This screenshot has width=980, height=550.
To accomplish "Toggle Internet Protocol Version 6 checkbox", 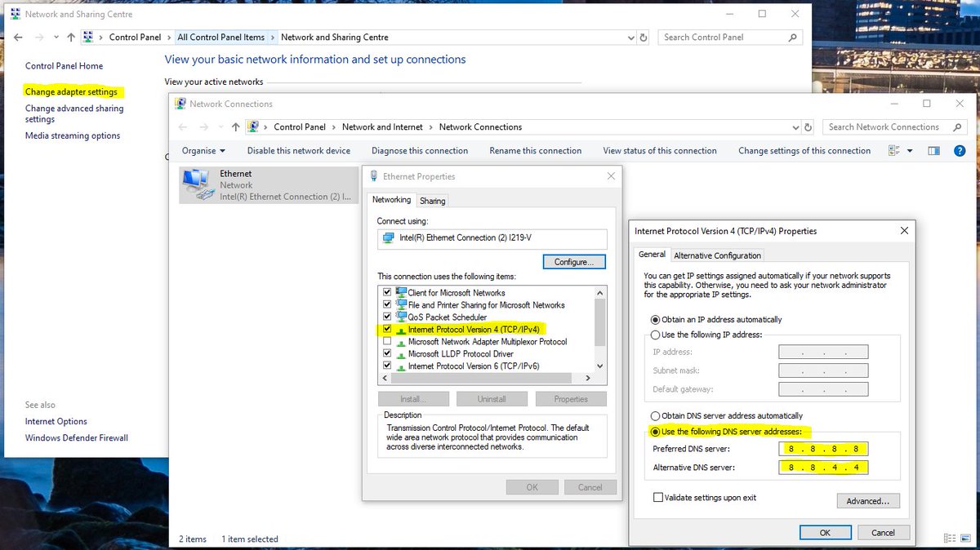I will (x=387, y=366).
